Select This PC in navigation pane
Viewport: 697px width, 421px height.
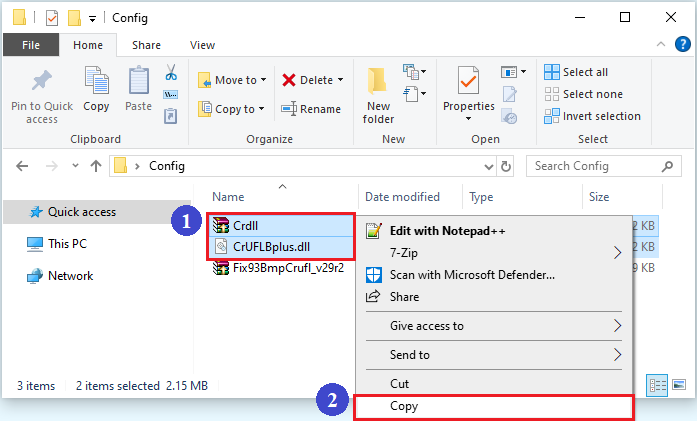(x=69, y=244)
